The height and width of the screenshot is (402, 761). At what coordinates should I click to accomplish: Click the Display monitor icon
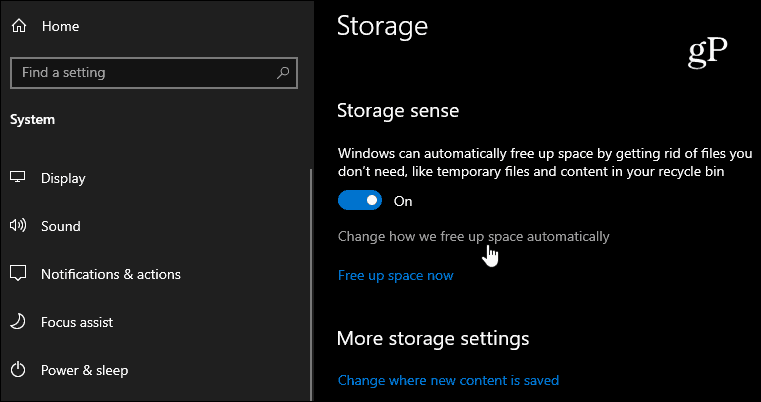pyautogui.click(x=18, y=178)
